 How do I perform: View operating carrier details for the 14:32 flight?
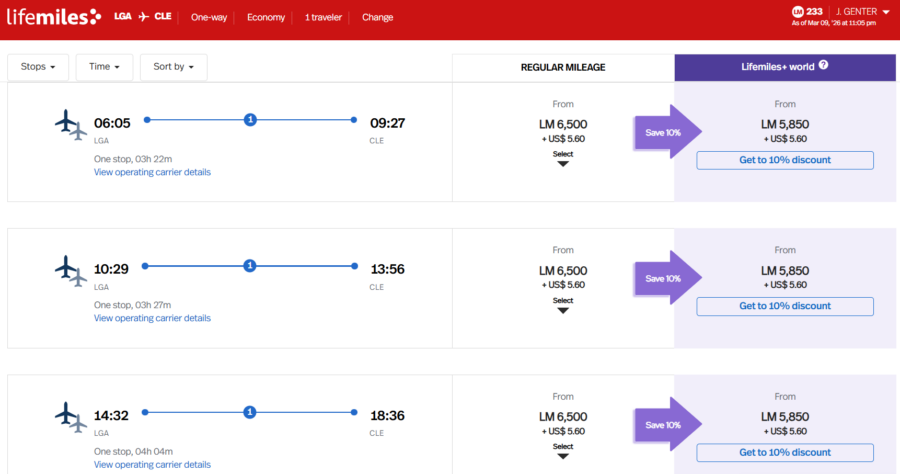click(x=152, y=465)
